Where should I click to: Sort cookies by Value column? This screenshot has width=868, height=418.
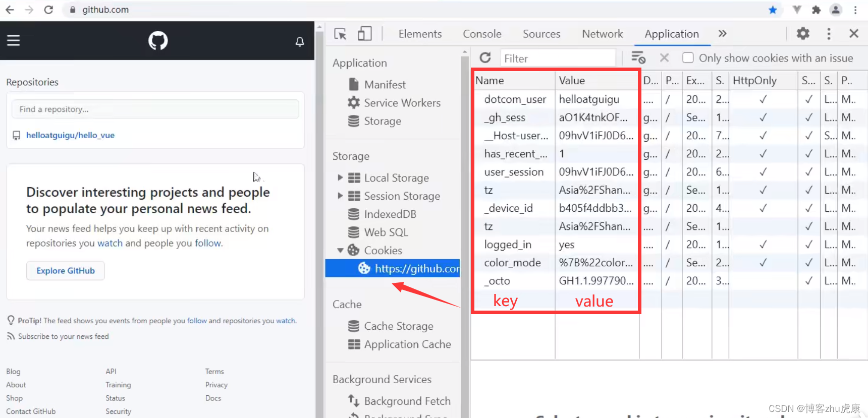coord(596,81)
